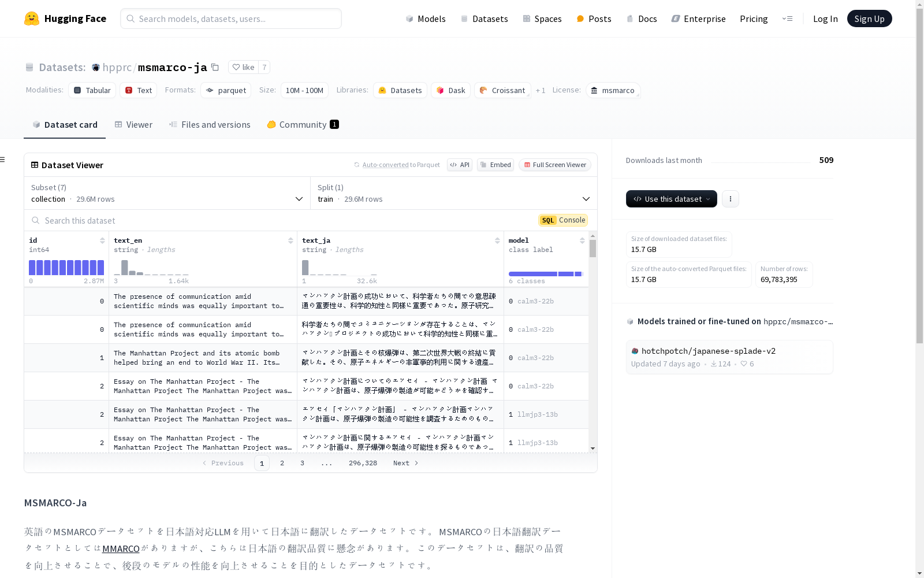Select the parquet format tag
The image size is (924, 578).
click(226, 90)
